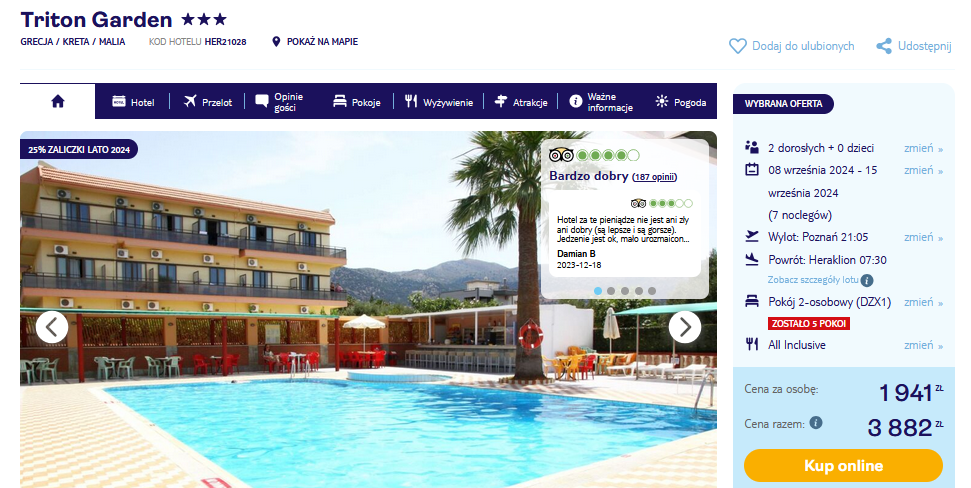Change the All Inclusive board option
This screenshot has width=971, height=488.
[x=923, y=346]
